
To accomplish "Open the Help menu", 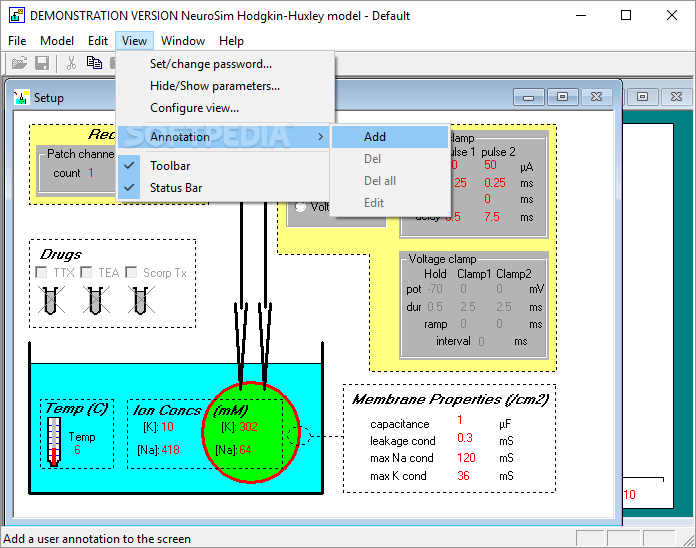I will (231, 41).
